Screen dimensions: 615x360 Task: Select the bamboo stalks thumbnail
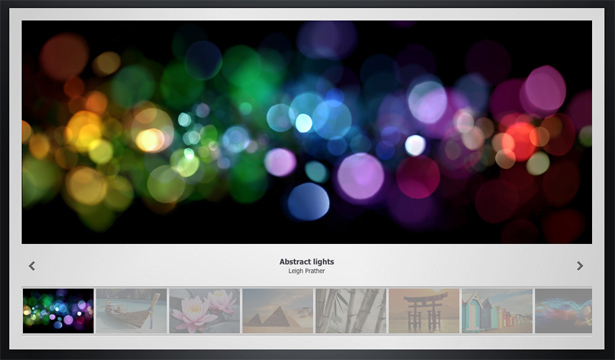point(351,311)
